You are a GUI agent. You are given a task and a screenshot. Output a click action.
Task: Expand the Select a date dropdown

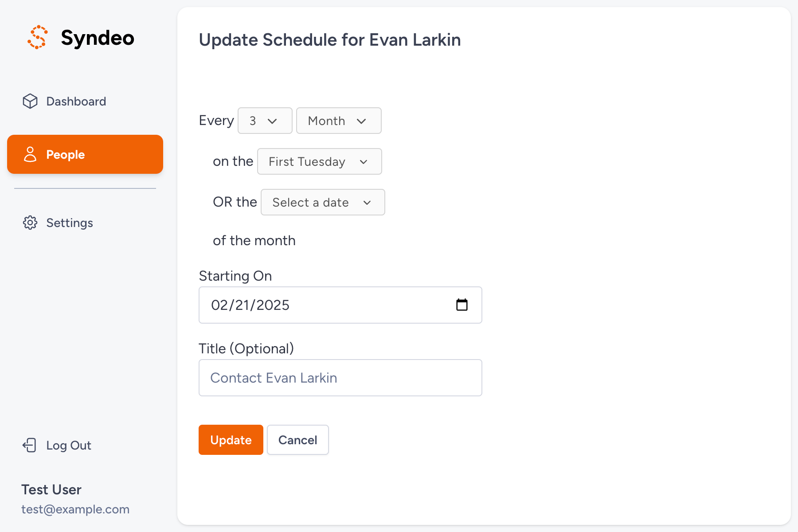[322, 202]
